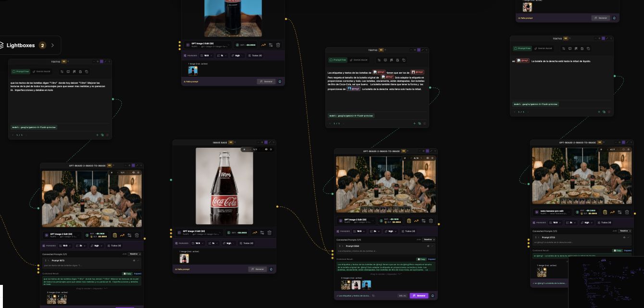Click copy icon in 'Las etiquetas' node toolbar
The height and width of the screenshot is (308, 644).
[404, 60]
